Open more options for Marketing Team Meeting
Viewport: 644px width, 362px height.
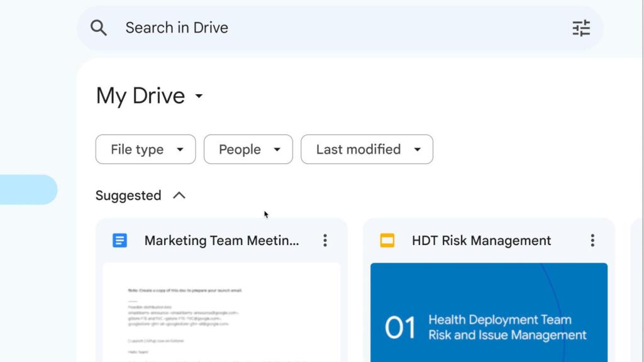(x=325, y=241)
